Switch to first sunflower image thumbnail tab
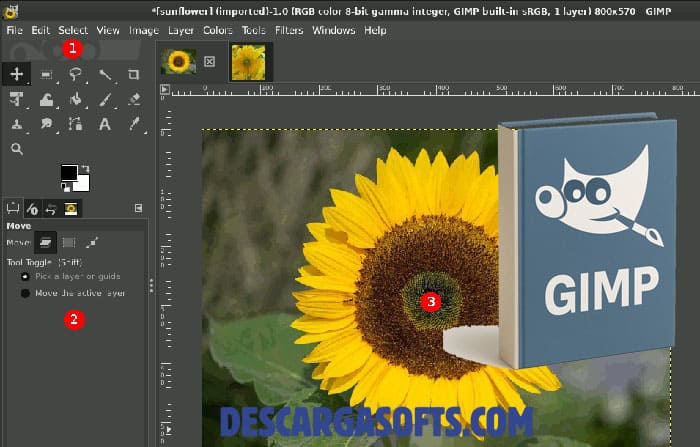 click(179, 62)
